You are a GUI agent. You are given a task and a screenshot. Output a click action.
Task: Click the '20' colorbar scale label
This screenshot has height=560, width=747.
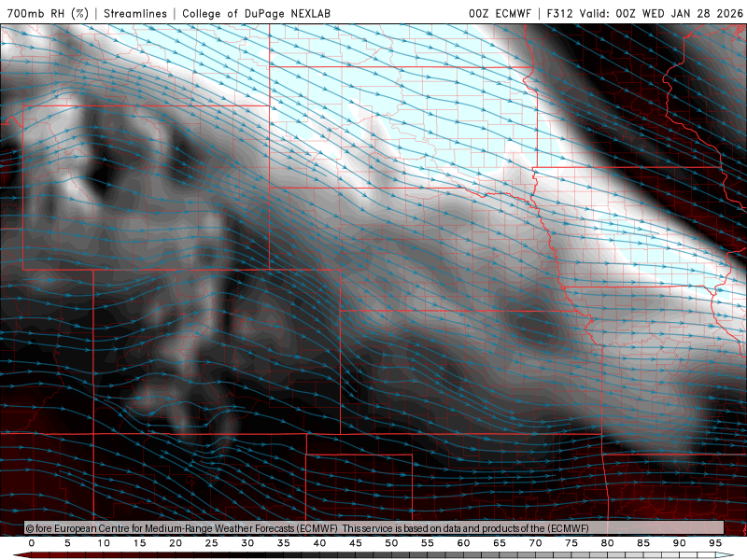(176, 543)
